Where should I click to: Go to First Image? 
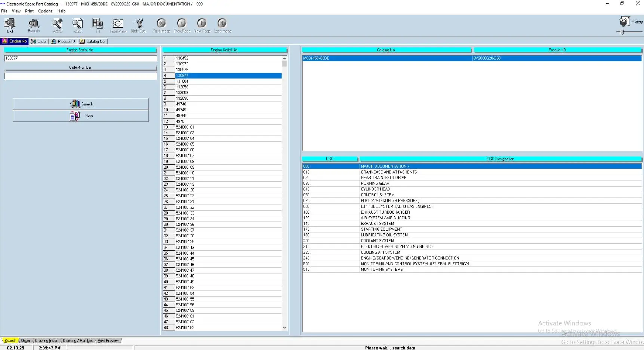161,25
